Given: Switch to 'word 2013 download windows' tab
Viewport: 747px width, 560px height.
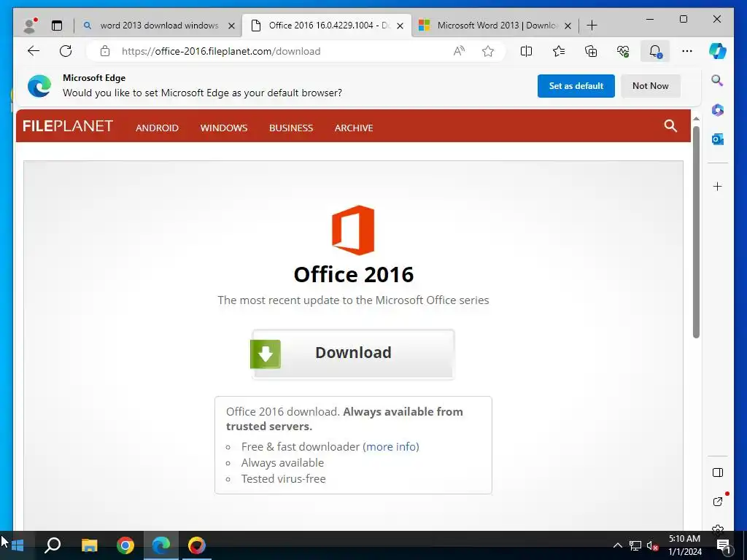Looking at the screenshot, I should 159,26.
